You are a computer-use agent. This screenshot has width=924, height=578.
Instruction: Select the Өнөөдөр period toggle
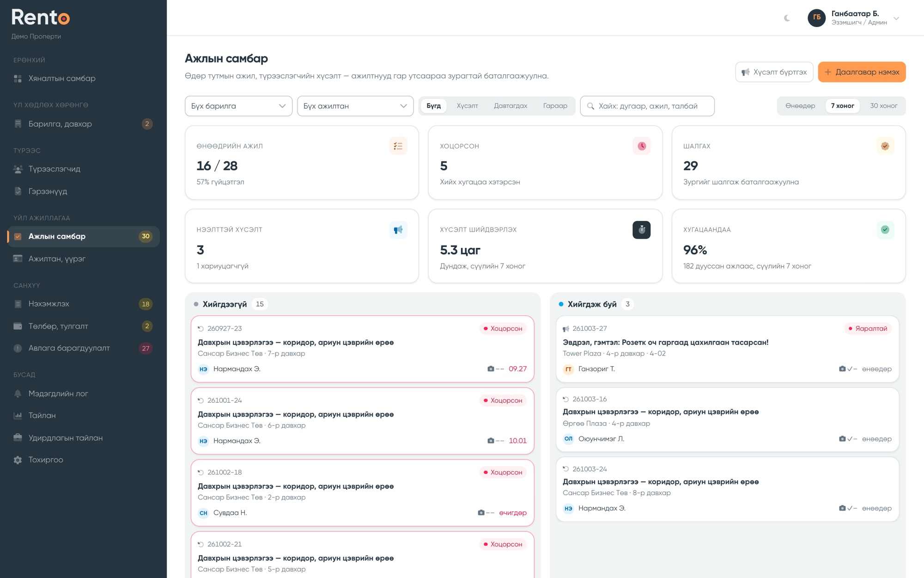[800, 106]
